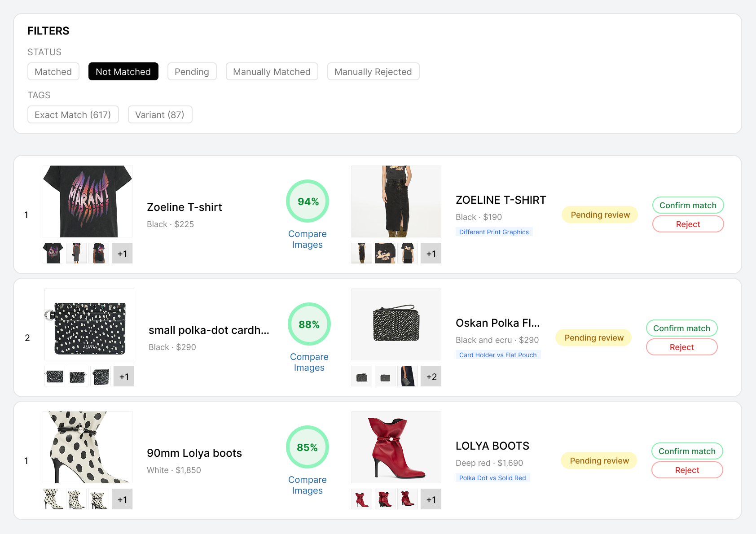This screenshot has width=756, height=534.
Task: Expand the +2 extra Oskan pouch images
Action: 431,376
